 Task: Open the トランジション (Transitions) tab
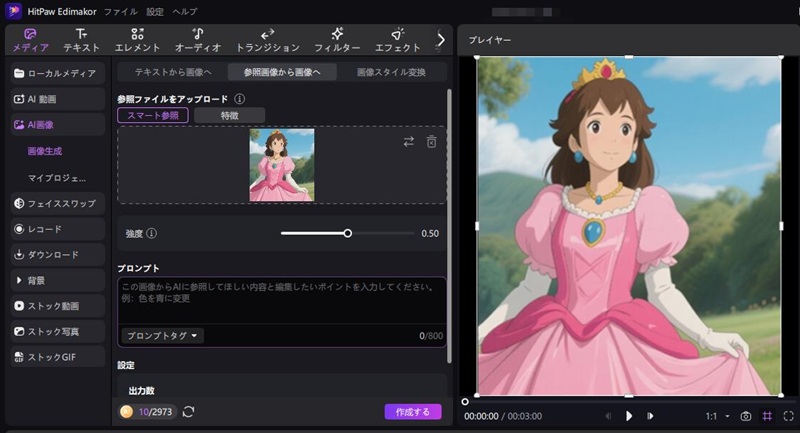tap(267, 40)
